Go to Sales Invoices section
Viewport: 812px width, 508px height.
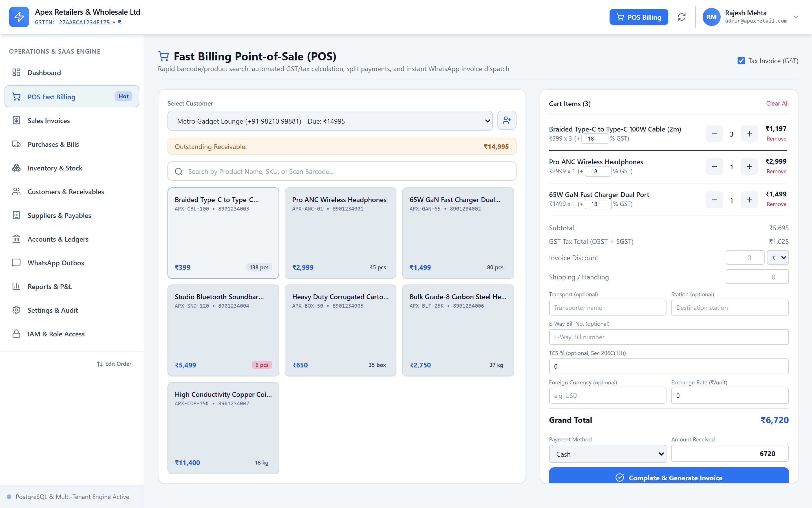[72, 121]
